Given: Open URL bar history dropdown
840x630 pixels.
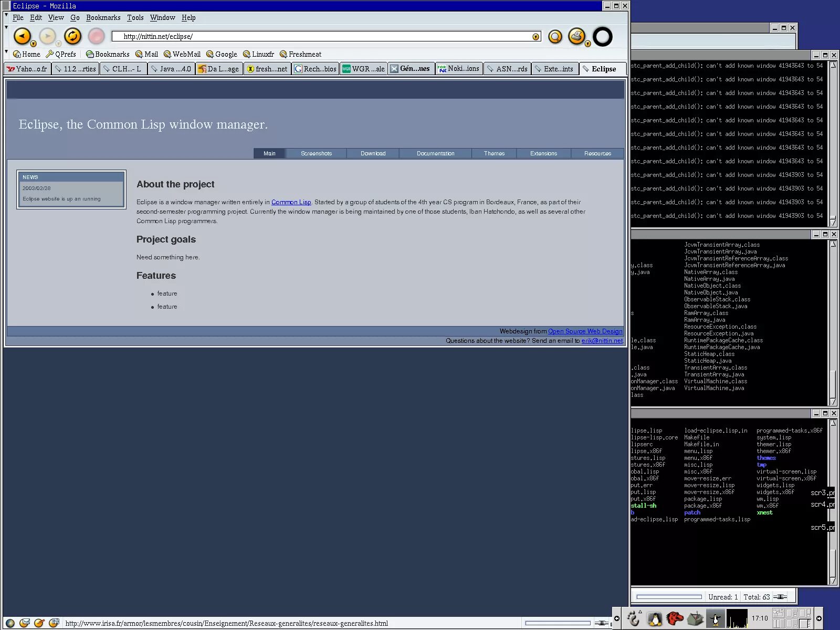Looking at the screenshot, I should (535, 37).
